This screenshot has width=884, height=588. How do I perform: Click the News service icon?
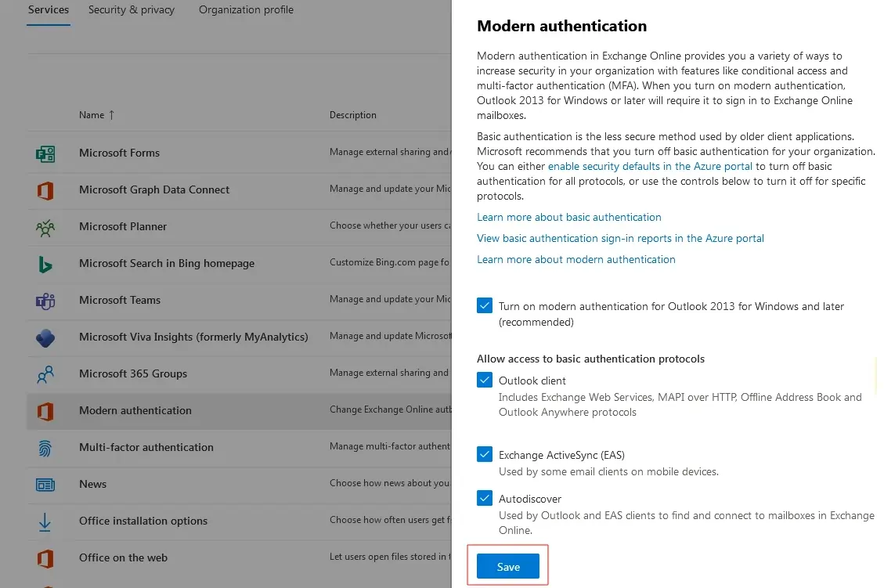point(45,485)
